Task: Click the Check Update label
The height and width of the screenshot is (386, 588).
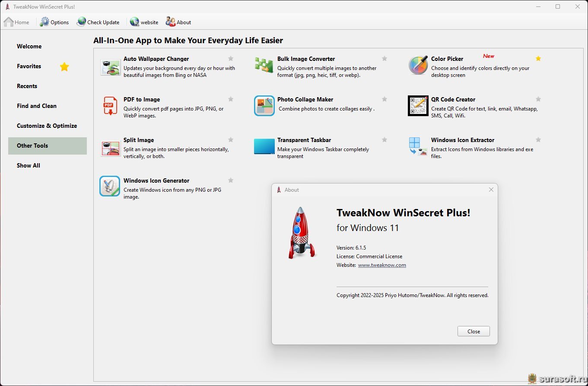Action: pos(103,22)
